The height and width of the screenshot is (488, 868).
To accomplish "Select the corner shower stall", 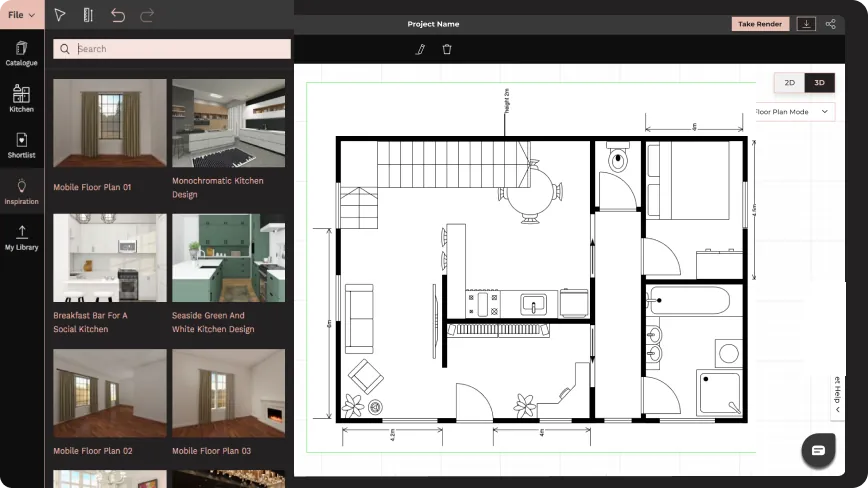I will [719, 392].
